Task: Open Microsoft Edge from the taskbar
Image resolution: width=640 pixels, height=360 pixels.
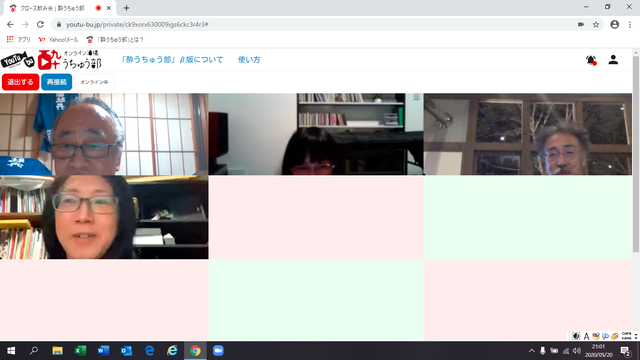Action: (149, 351)
